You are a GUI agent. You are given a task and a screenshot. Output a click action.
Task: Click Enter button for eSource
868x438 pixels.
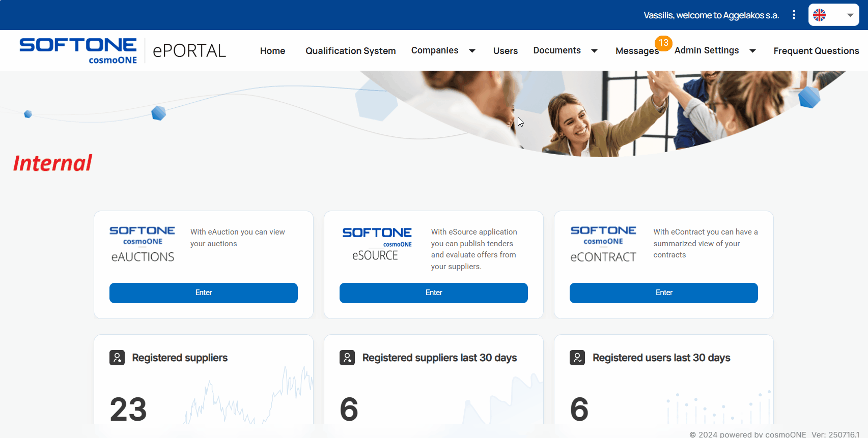tap(434, 293)
